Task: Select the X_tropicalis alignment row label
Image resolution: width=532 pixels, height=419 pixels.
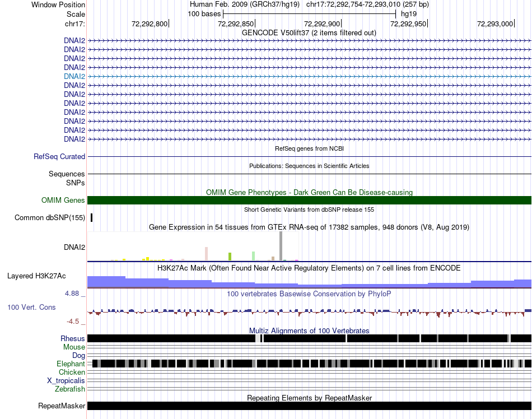Action: 66,380
